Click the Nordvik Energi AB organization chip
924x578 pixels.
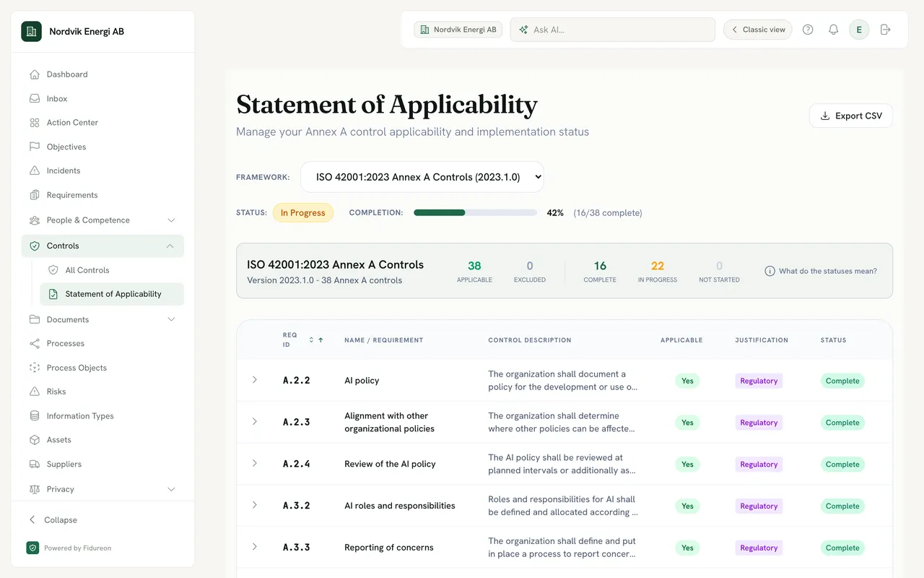click(x=458, y=30)
